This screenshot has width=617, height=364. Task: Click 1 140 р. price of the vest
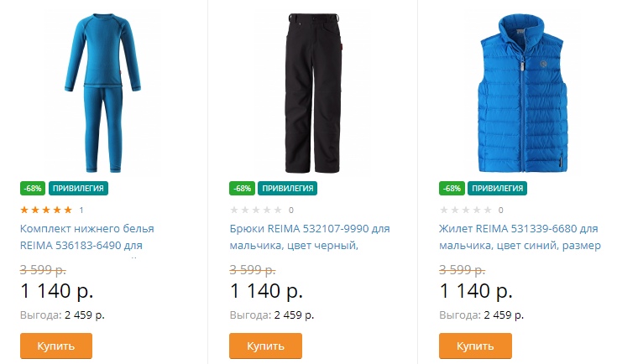476,291
